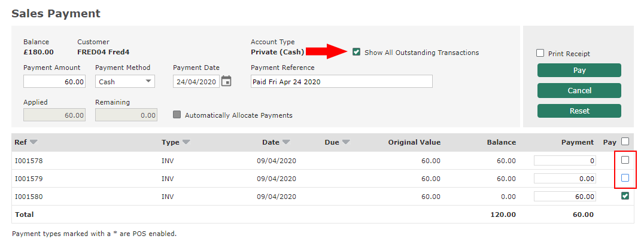
Task: Untick Show All Outstanding Transactions
Action: 357,52
